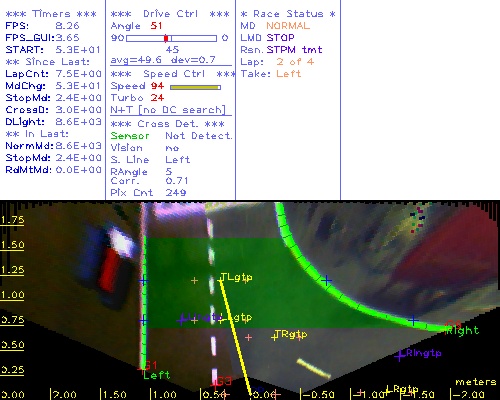Click the G3 red marker at center line
The width and height of the screenshot is (500, 400).
point(223,381)
